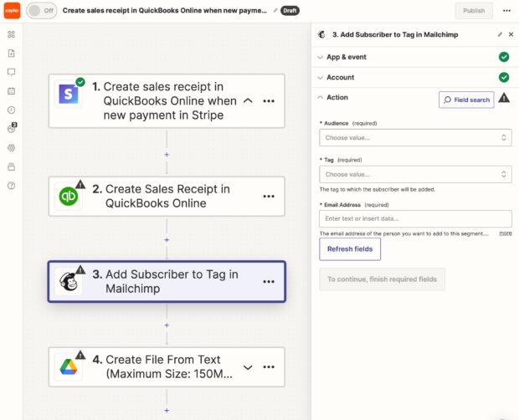Open the top-right more options menu
The height and width of the screenshot is (420, 519).
pos(506,11)
